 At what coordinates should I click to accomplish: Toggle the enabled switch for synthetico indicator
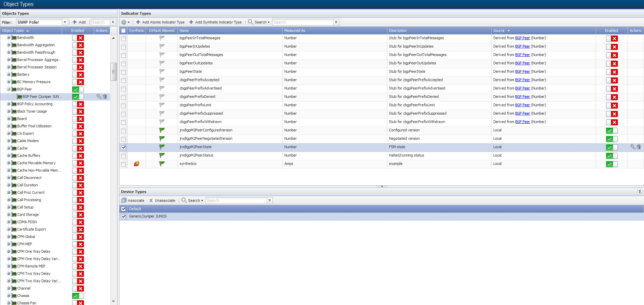pyautogui.click(x=612, y=164)
